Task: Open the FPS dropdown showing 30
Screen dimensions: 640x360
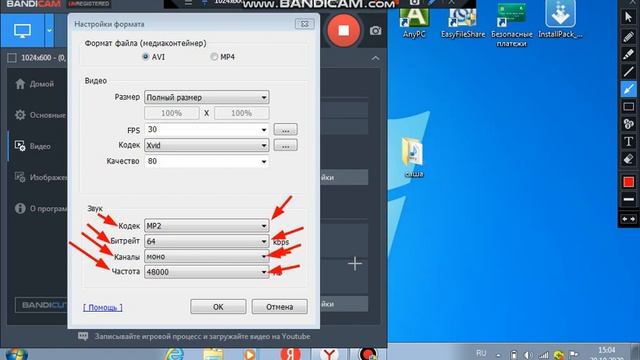Action: pos(207,129)
